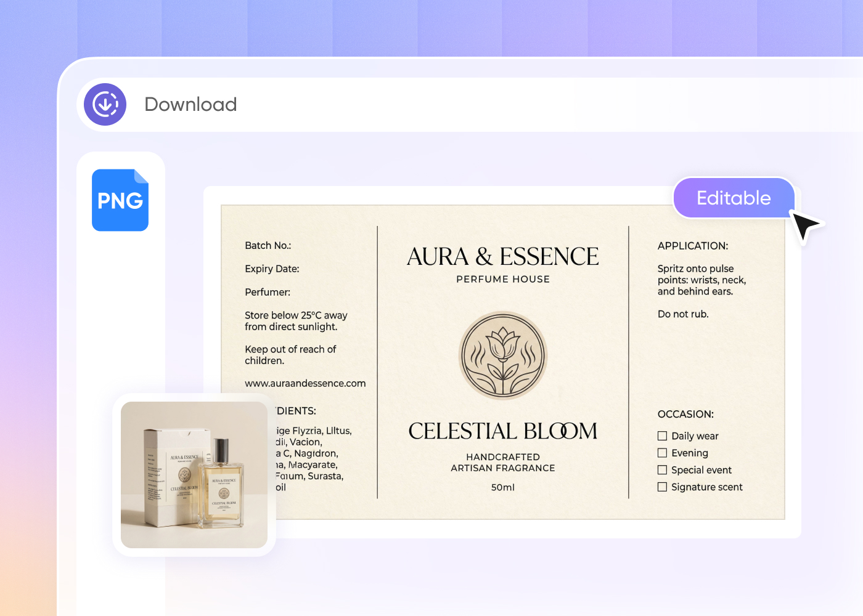The image size is (863, 616).
Task: Tick the Signature scent checkbox
Action: [x=662, y=487]
